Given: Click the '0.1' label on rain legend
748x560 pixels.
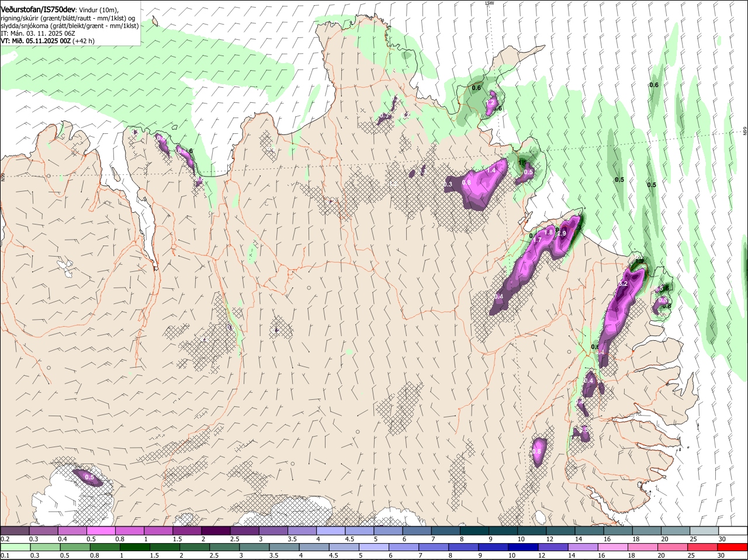Looking at the screenshot, I should click(x=5, y=555).
